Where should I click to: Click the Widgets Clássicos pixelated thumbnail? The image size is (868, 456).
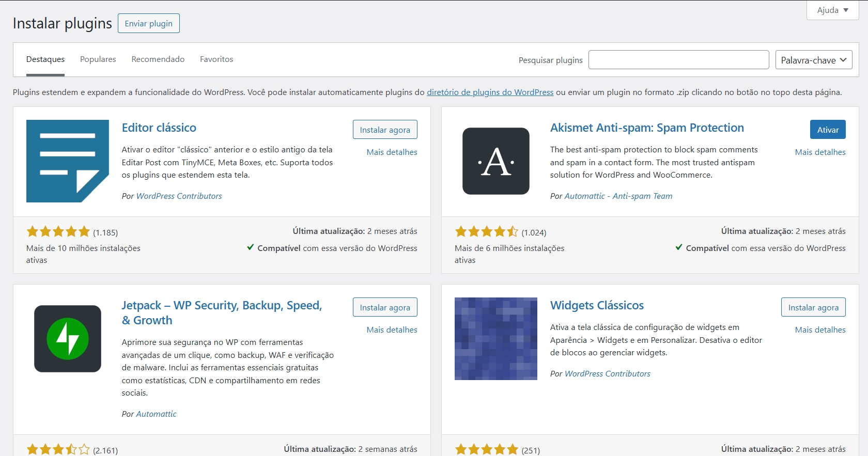click(x=495, y=339)
